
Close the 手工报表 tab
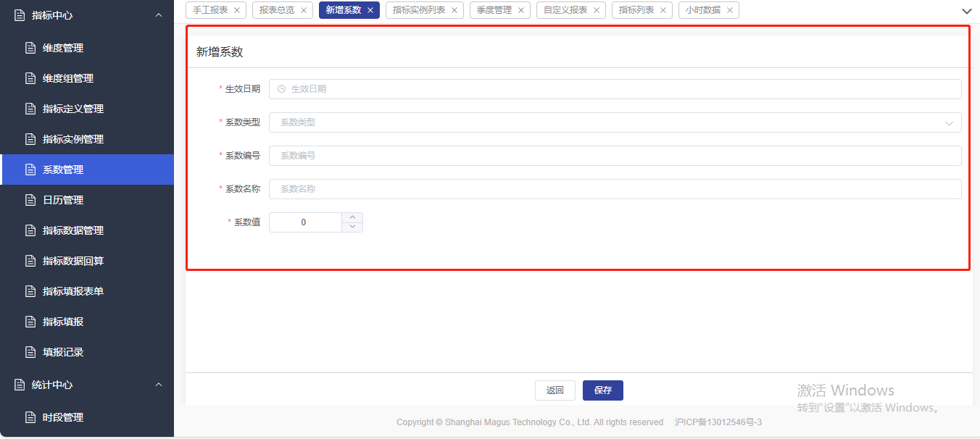click(x=237, y=11)
